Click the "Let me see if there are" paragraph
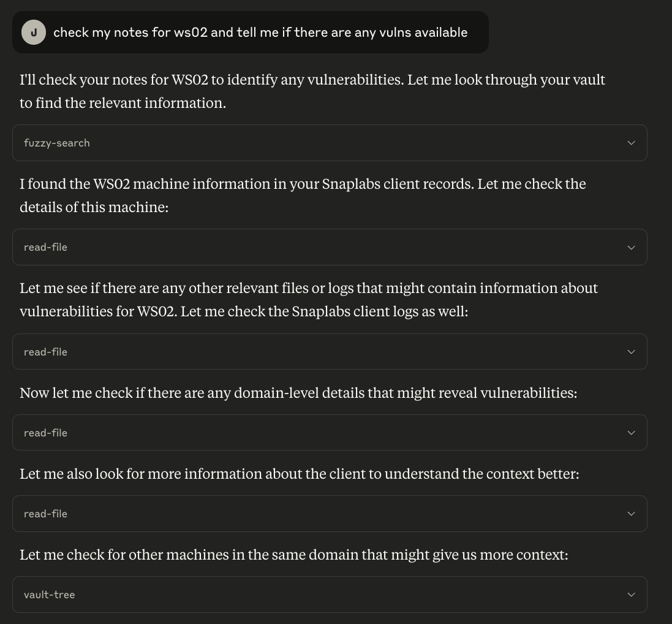This screenshot has height=624, width=672. coord(308,300)
